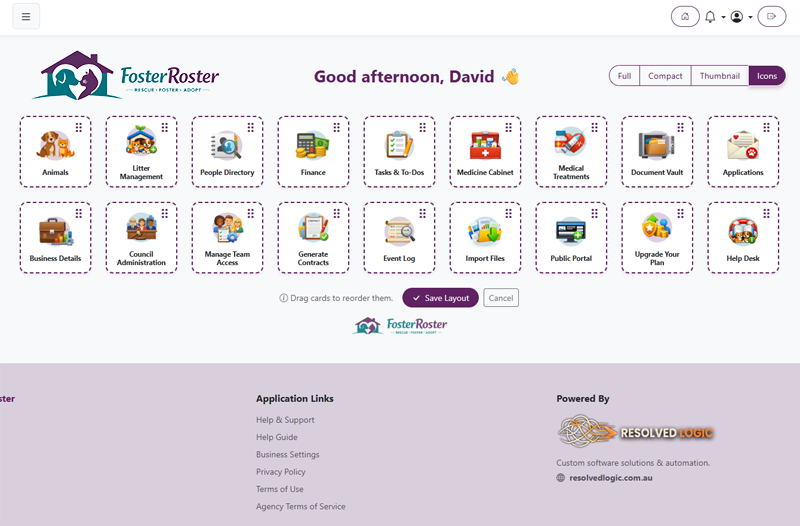Open Agency Terms of Service link

click(x=301, y=507)
